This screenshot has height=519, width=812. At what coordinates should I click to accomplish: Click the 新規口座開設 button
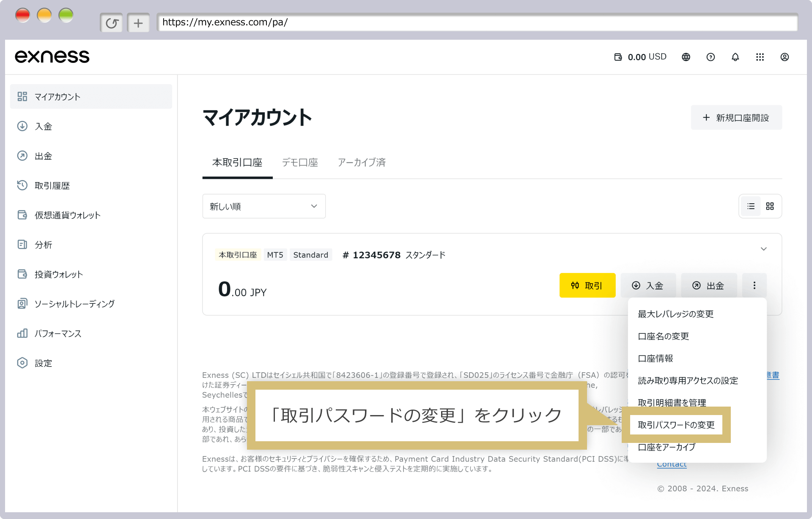[736, 117]
